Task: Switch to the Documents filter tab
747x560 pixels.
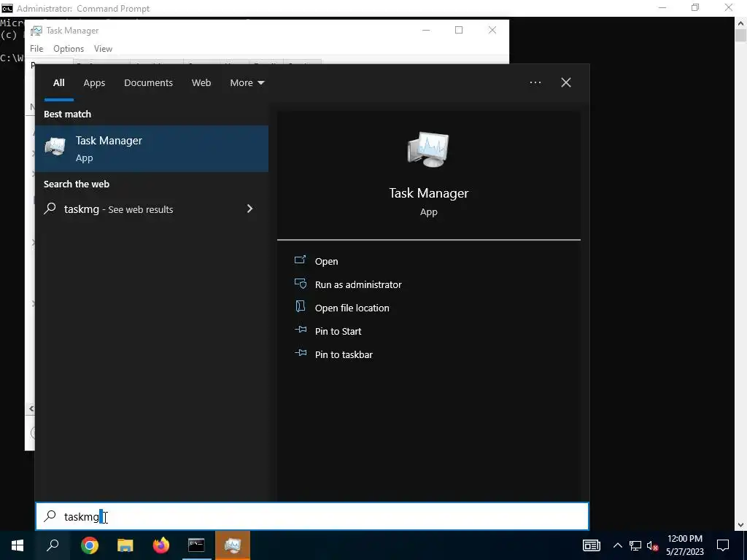Action: pyautogui.click(x=148, y=83)
